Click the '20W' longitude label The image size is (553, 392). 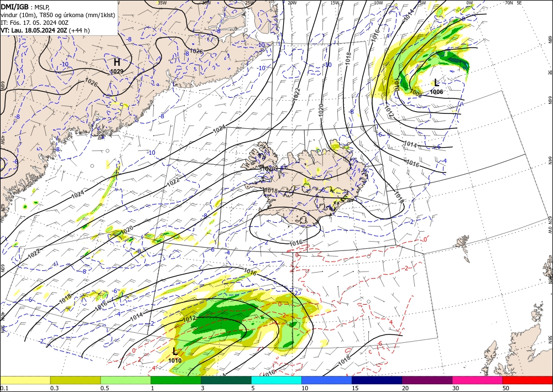(292, 3)
